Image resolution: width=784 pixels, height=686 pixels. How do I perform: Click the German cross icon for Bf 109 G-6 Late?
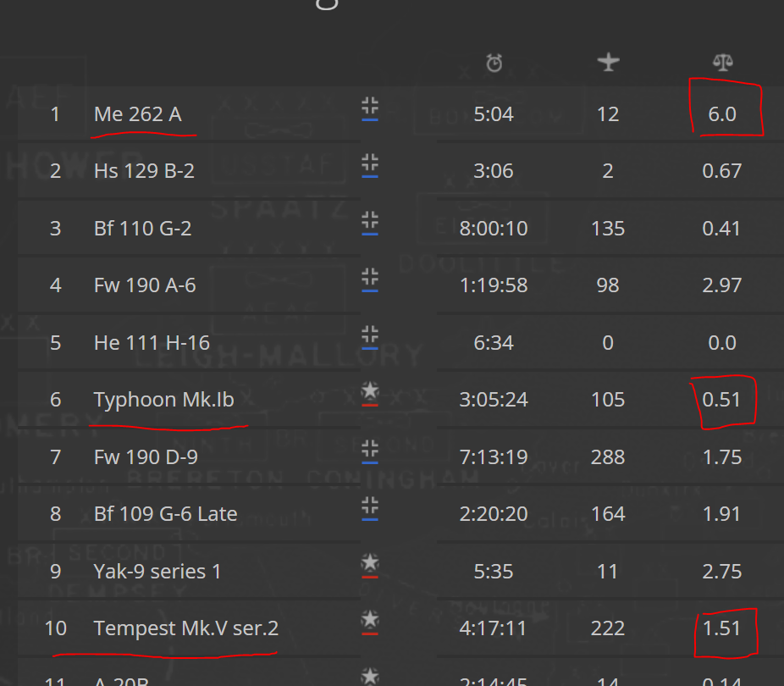click(370, 508)
